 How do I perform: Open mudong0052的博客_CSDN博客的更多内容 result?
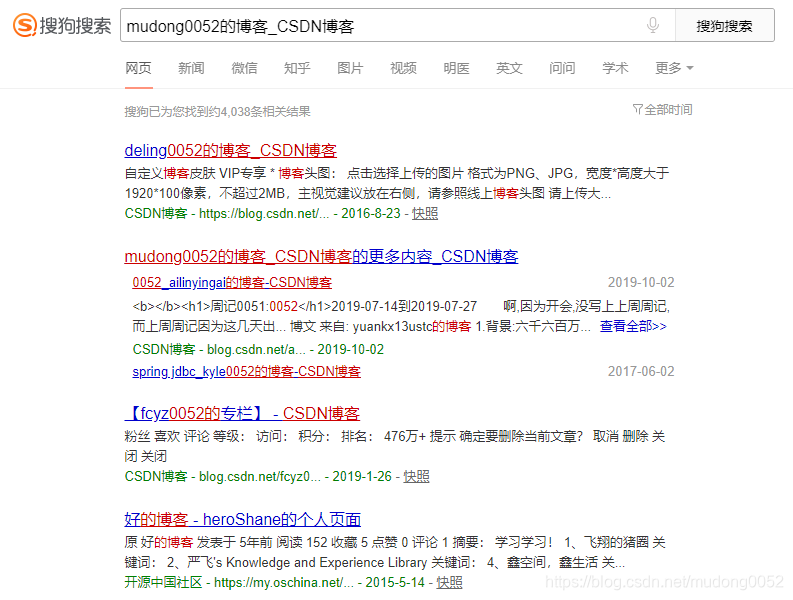(x=321, y=256)
